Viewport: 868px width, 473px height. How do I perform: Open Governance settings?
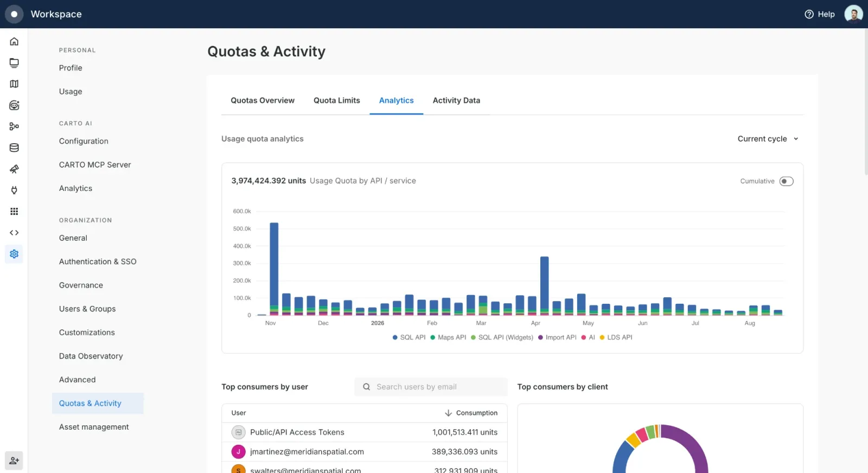pyautogui.click(x=81, y=285)
